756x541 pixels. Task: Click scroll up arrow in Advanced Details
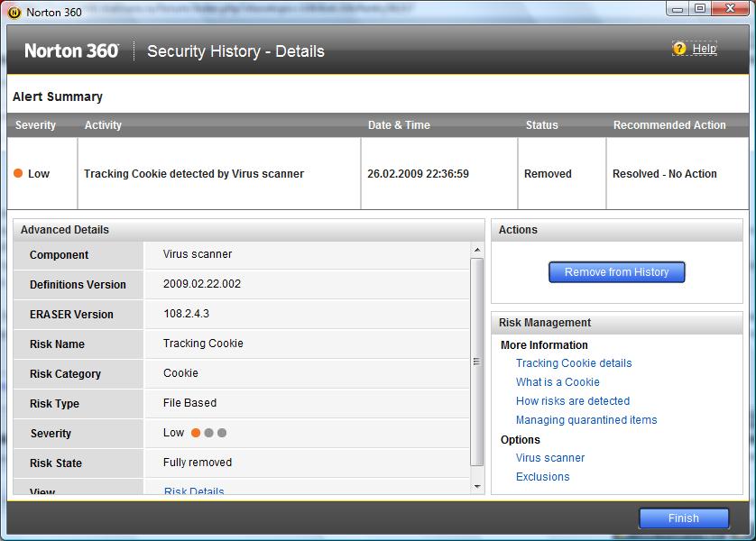tap(477, 250)
